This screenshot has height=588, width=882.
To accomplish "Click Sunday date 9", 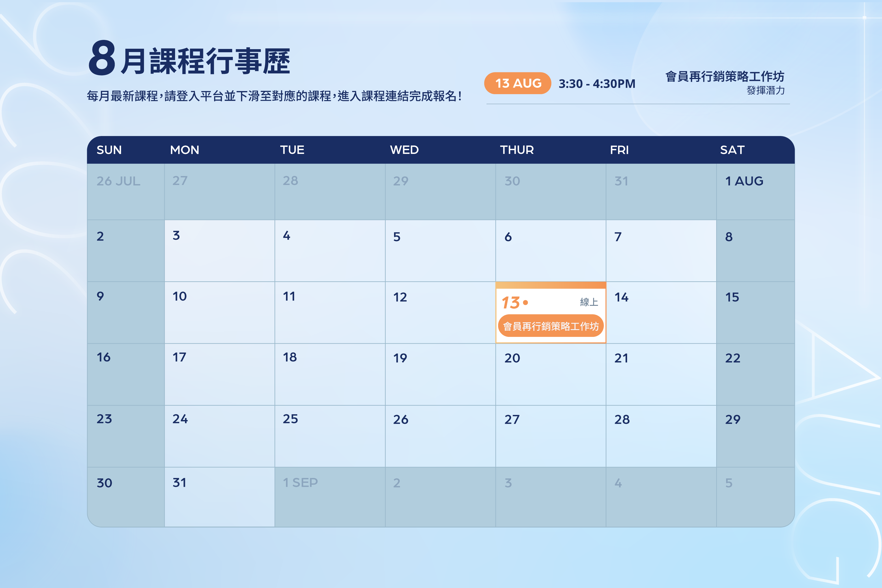I will 100,296.
